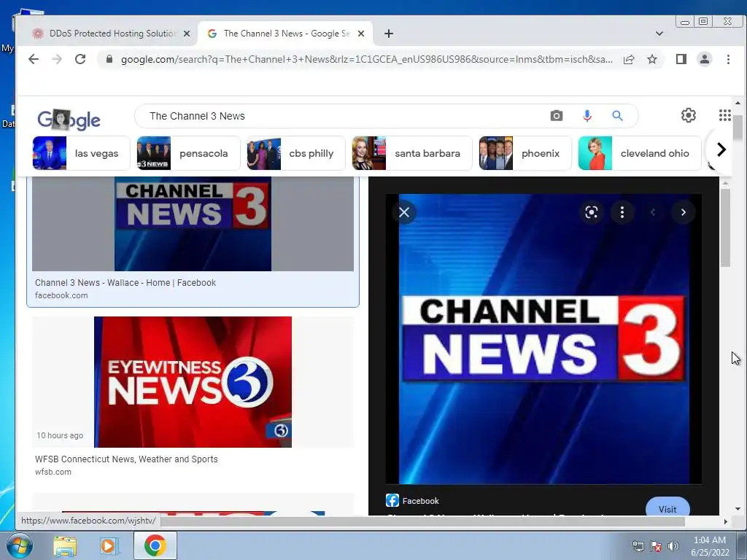Open Windows Explorer from taskbar

point(65,545)
